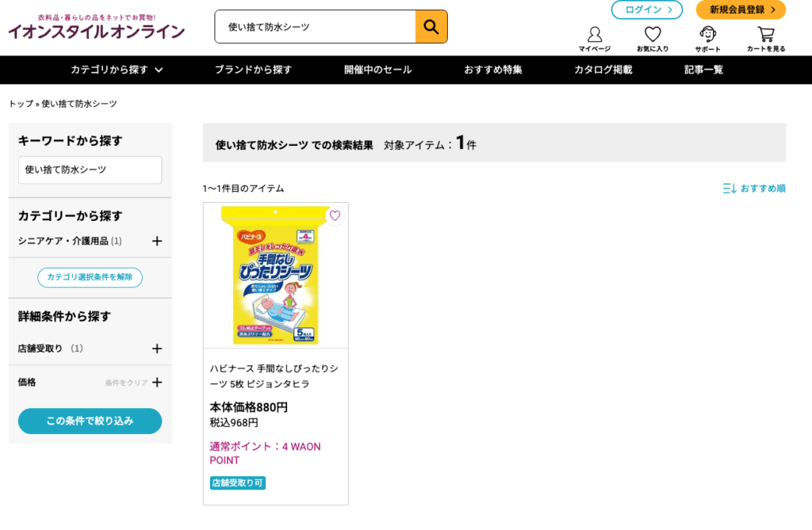Click カテゴリ選択条件を解除 button
This screenshot has width=812, height=530.
(90, 277)
